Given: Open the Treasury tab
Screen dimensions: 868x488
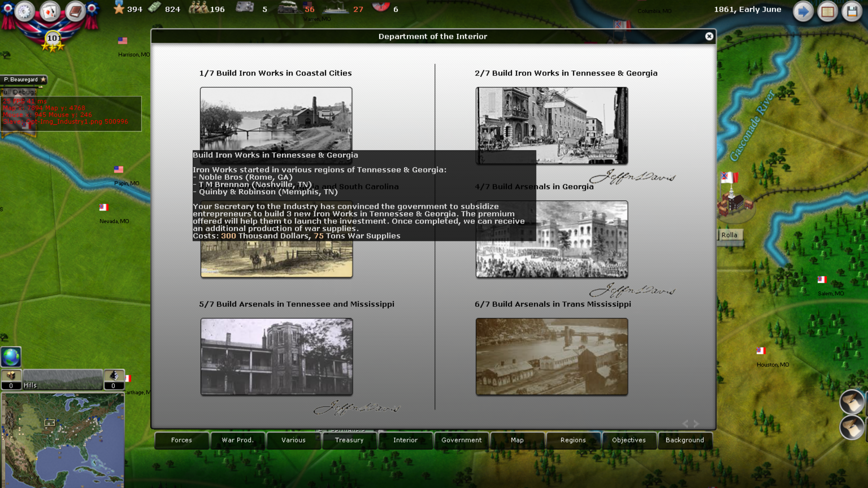Looking at the screenshot, I should [349, 440].
